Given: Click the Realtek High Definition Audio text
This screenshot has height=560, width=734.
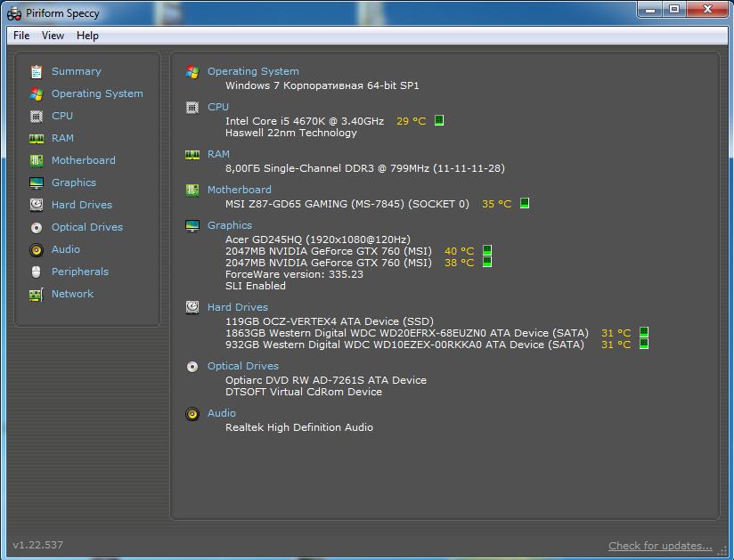Looking at the screenshot, I should (x=299, y=427).
